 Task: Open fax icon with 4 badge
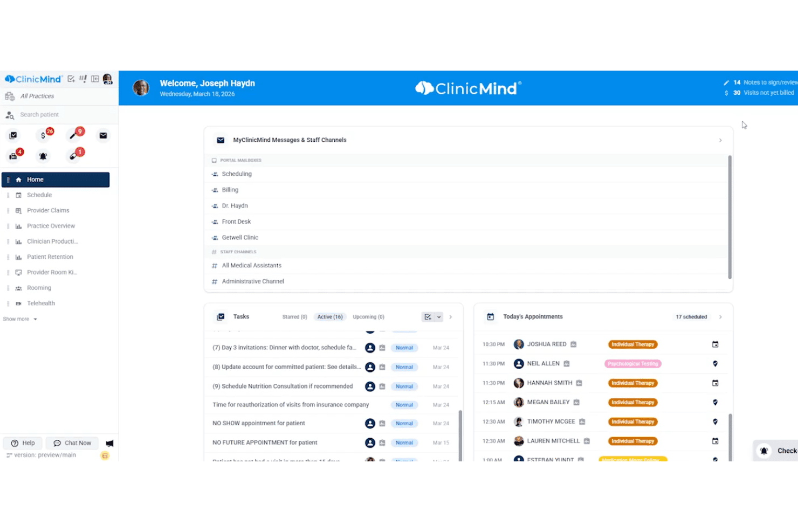tap(14, 155)
